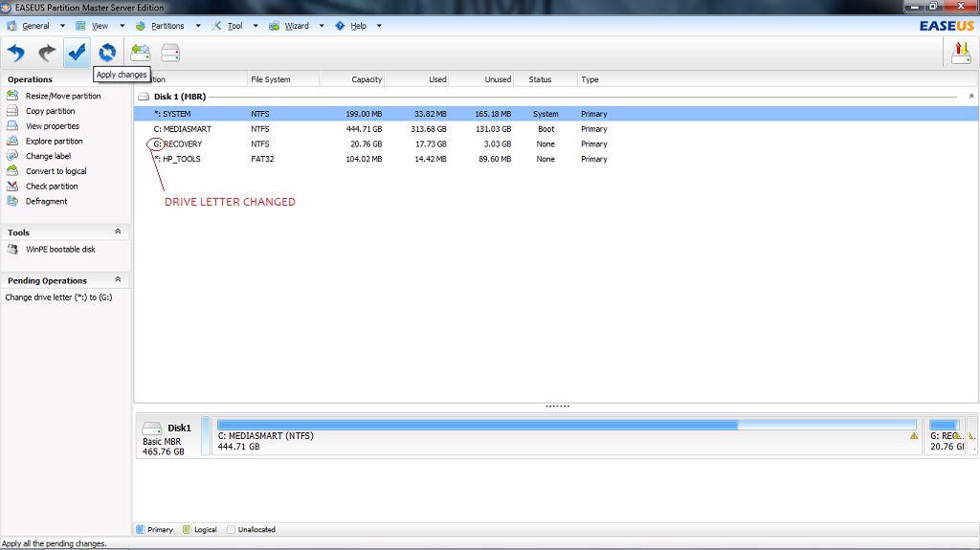Expand the Help dropdown arrow
Screen dimensions: 980x550
point(379,26)
